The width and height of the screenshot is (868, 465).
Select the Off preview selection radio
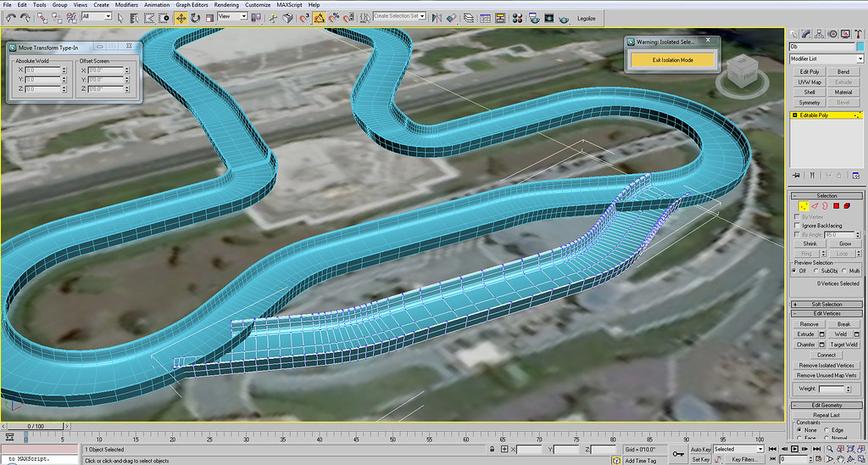[794, 271]
